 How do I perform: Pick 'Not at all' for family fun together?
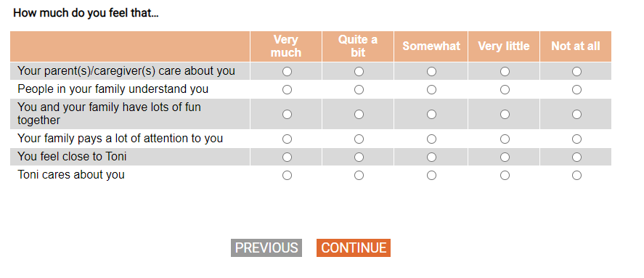pyautogui.click(x=576, y=114)
